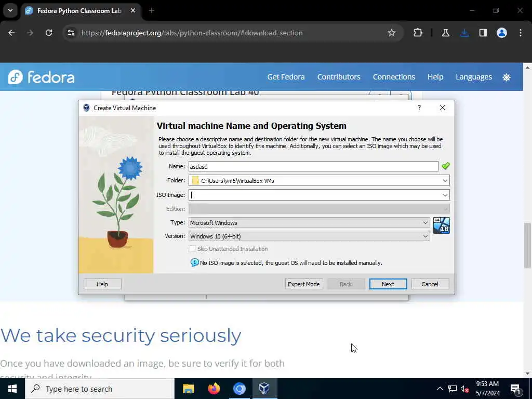Open the browser profile avatar
532x399 pixels.
tap(501, 33)
